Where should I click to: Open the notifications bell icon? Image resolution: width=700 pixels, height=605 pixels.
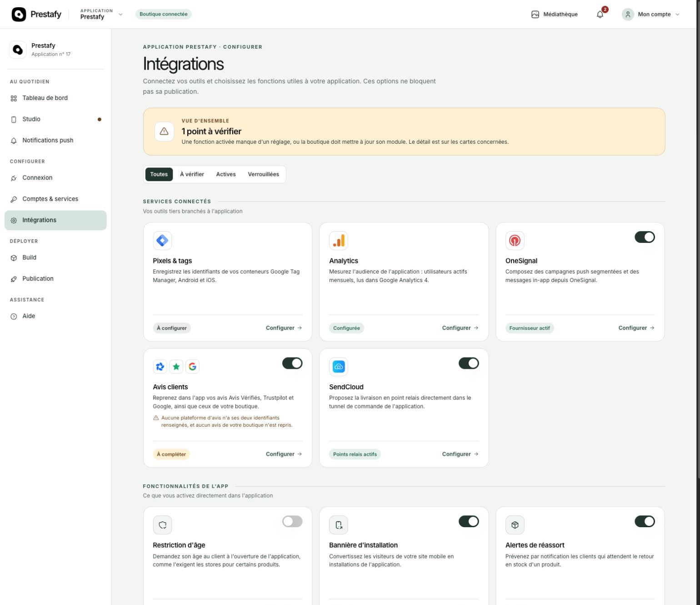600,14
